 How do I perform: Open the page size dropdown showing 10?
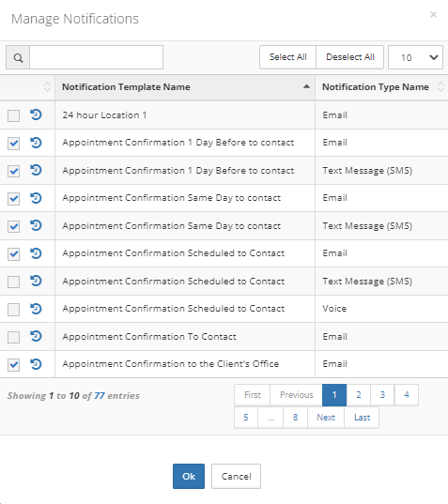click(x=415, y=57)
